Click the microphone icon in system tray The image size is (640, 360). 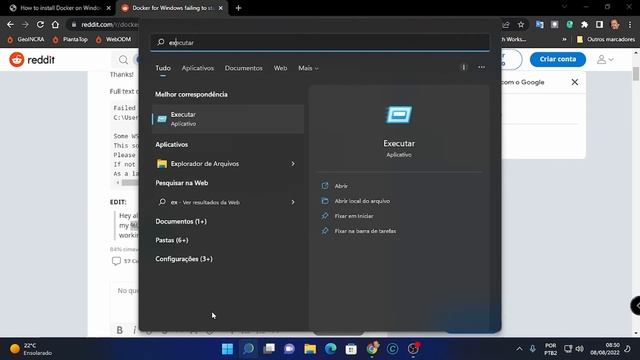click(533, 349)
